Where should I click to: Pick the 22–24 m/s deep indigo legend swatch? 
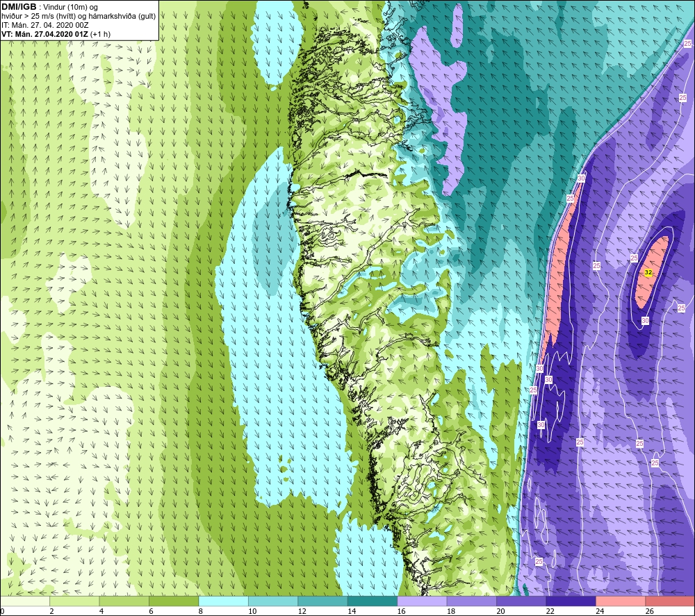[571, 601]
